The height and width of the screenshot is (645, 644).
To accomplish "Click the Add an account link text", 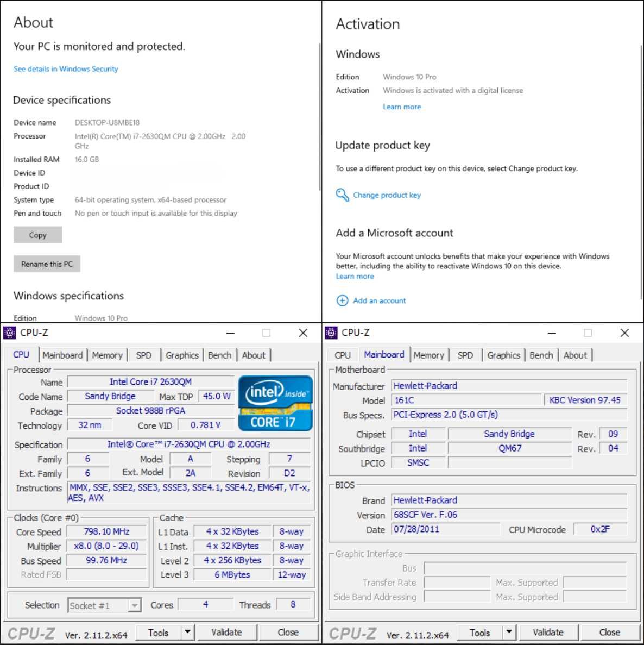I will tap(380, 300).
